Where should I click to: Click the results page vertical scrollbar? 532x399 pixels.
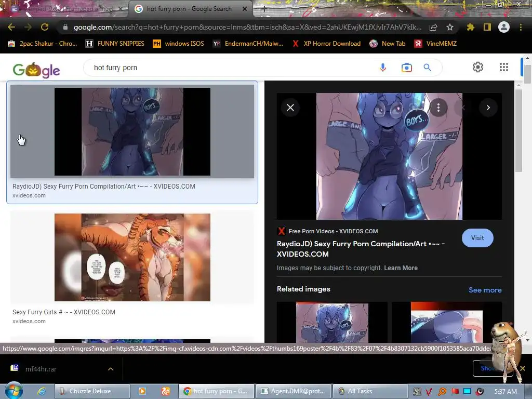[527, 74]
